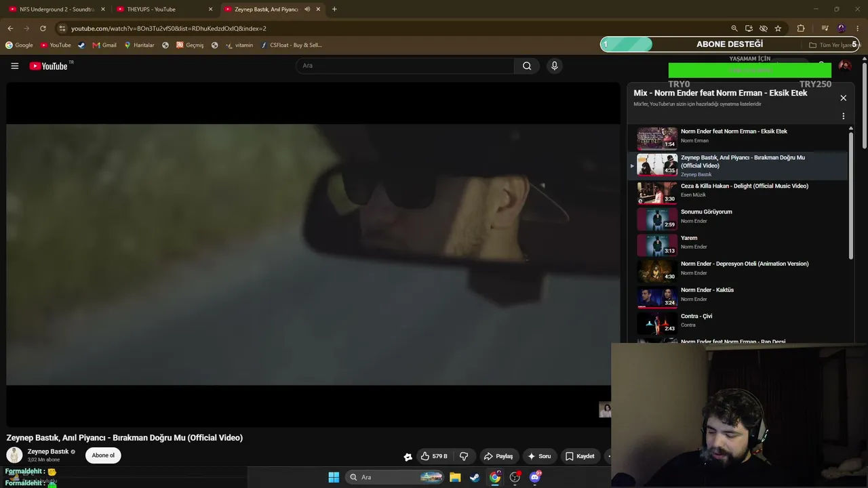Viewport: 868px width, 488px height.
Task: Click the address bar URL field
Action: click(x=393, y=28)
